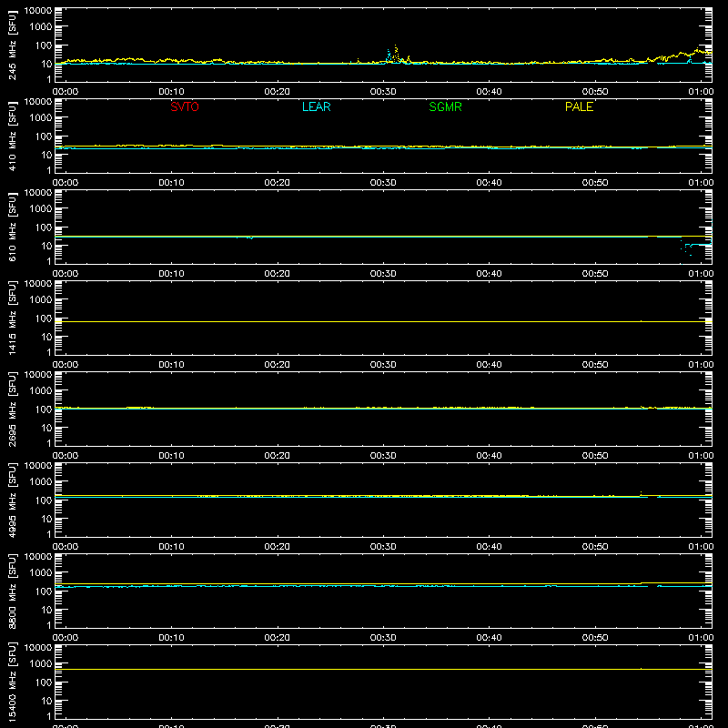Click the green SGMR station legend label
The height and width of the screenshot is (728, 728).
coord(445,106)
